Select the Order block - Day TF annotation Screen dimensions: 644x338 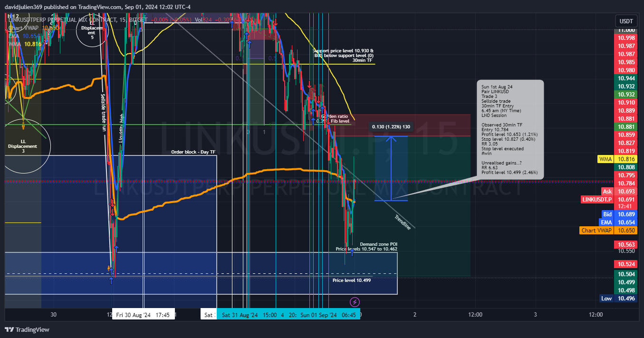tap(193, 152)
